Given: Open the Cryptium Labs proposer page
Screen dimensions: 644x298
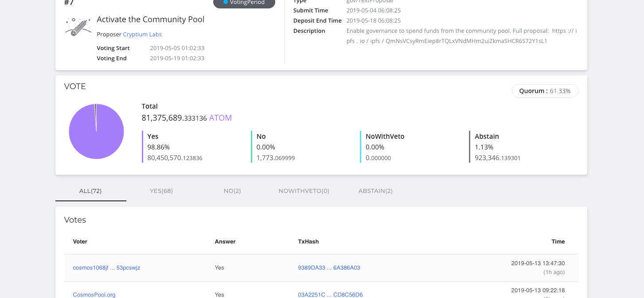Looking at the screenshot, I should 142,34.
